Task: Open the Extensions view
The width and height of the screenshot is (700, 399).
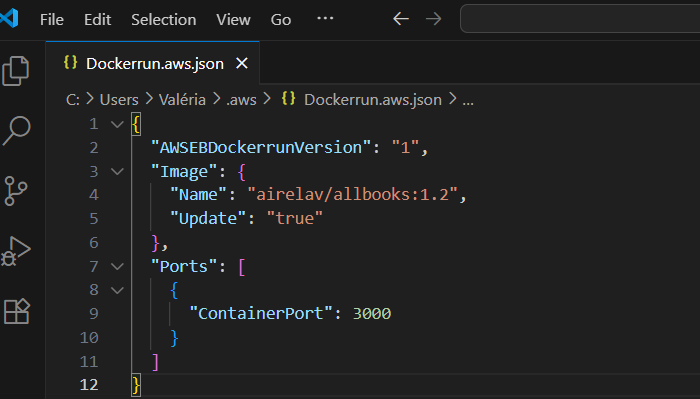Action: [x=16, y=311]
